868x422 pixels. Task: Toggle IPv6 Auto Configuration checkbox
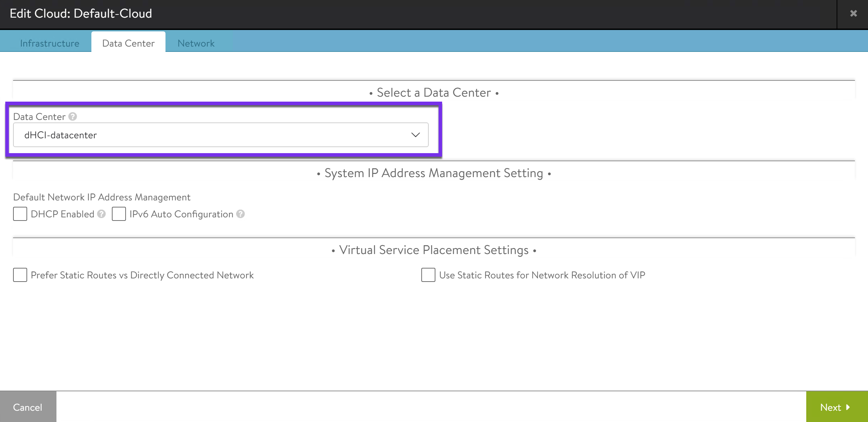coord(119,214)
